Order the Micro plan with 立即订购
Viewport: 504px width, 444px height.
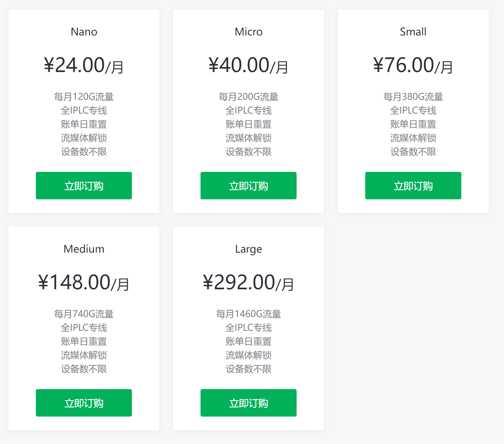pyautogui.click(x=249, y=186)
